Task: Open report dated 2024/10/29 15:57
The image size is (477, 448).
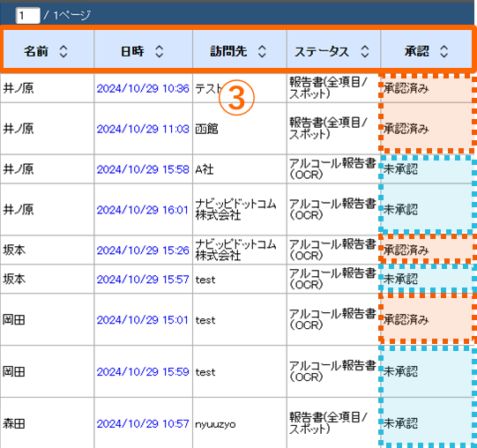Action: [143, 279]
